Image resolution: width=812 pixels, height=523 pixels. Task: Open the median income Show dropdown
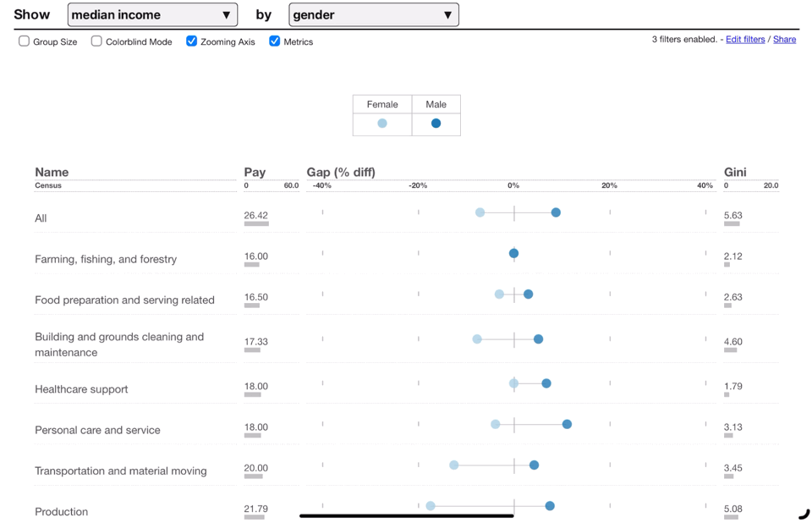152,14
